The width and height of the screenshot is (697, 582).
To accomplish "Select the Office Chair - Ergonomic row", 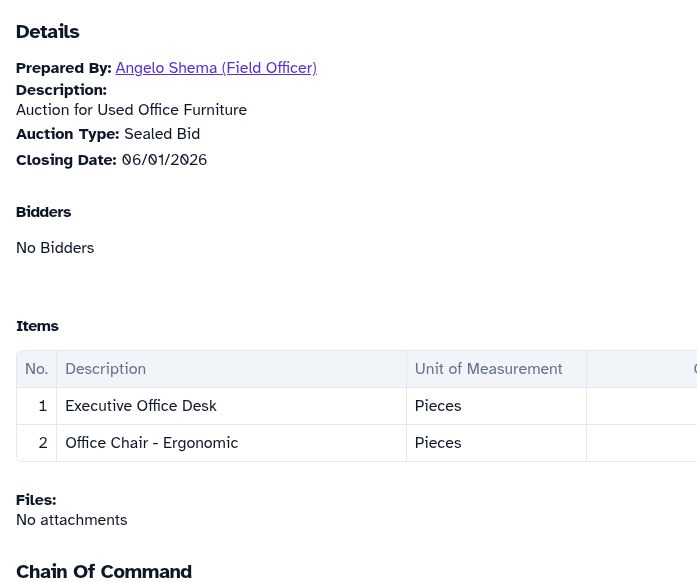I will [x=151, y=443].
